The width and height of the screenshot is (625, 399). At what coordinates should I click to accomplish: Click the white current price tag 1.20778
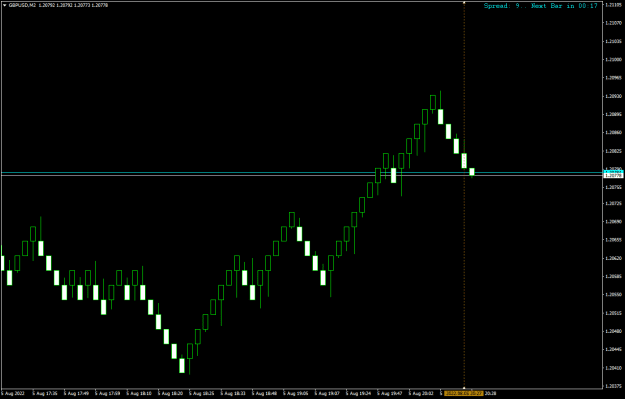pos(613,175)
